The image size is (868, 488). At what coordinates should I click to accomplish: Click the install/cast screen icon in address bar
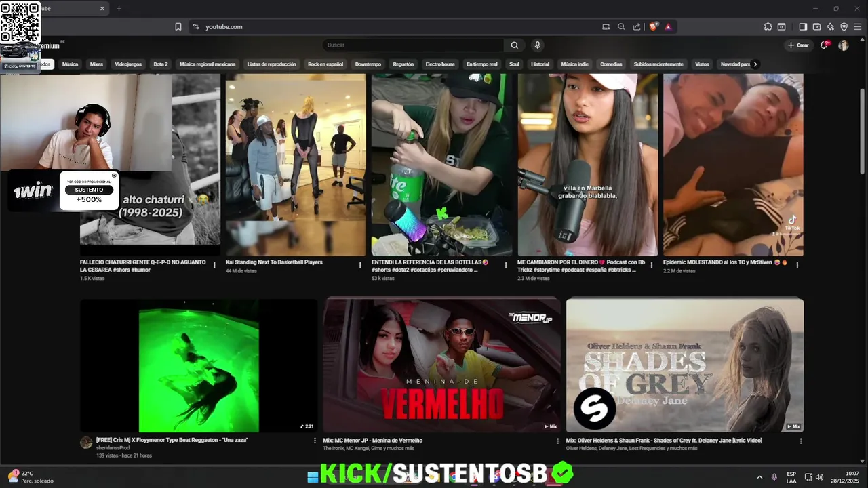click(x=606, y=26)
